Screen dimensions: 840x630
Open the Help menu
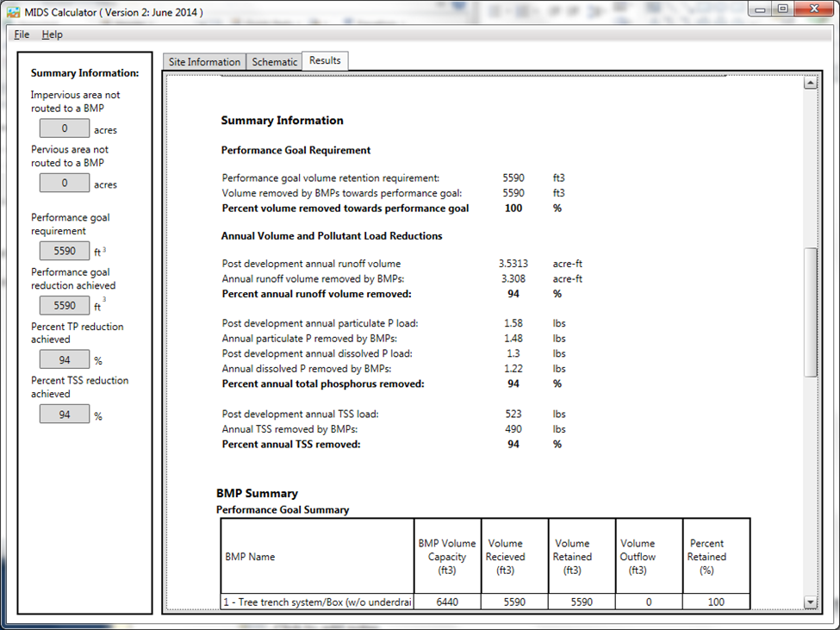[x=52, y=34]
